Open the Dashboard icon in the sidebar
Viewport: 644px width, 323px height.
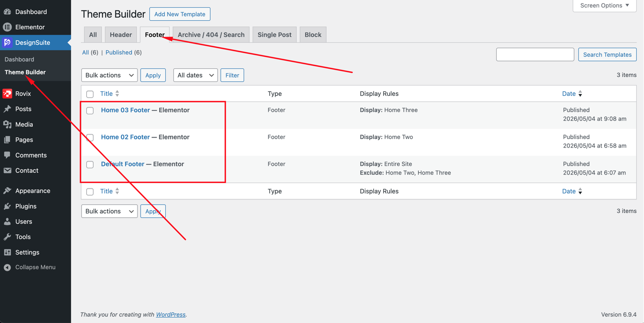pos(7,12)
